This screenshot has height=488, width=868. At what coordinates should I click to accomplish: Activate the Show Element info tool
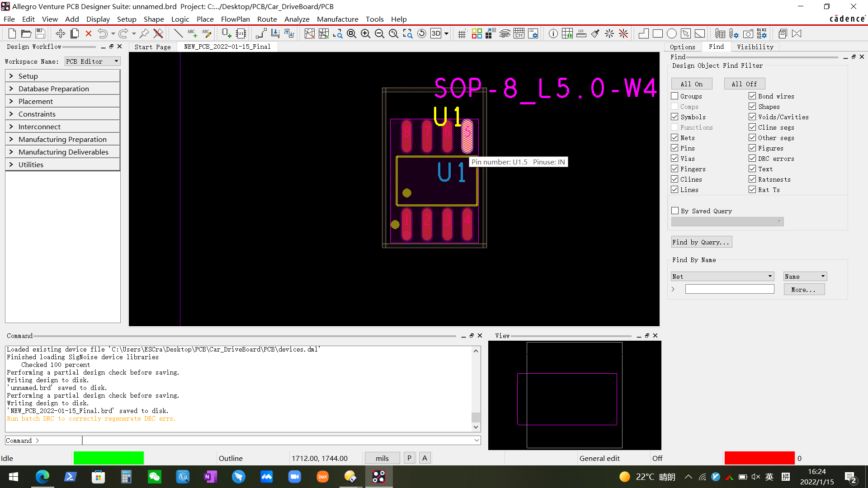553,33
